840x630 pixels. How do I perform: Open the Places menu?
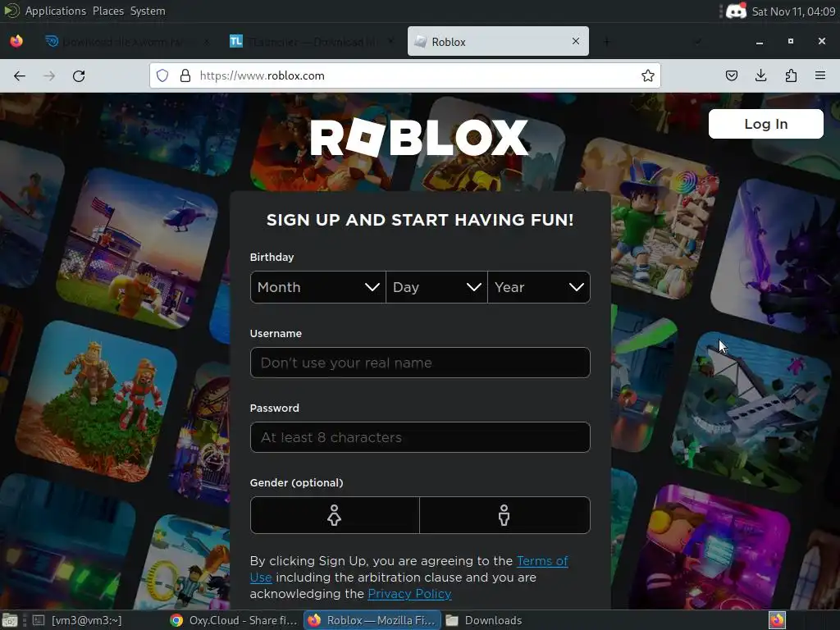[x=108, y=11]
